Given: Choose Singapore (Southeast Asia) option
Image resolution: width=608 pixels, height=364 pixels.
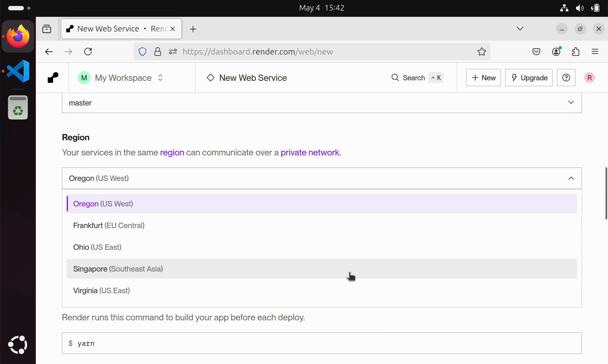Looking at the screenshot, I should (118, 269).
